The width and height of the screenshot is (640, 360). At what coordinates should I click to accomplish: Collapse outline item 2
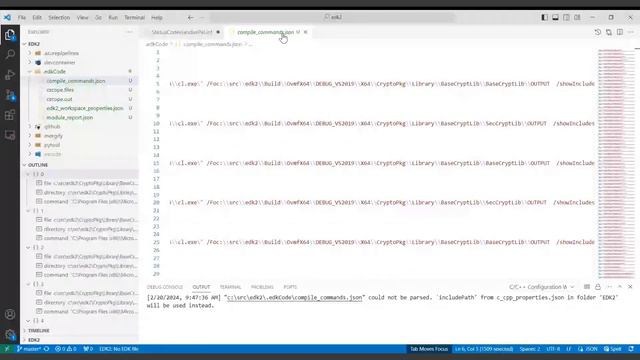[28, 247]
